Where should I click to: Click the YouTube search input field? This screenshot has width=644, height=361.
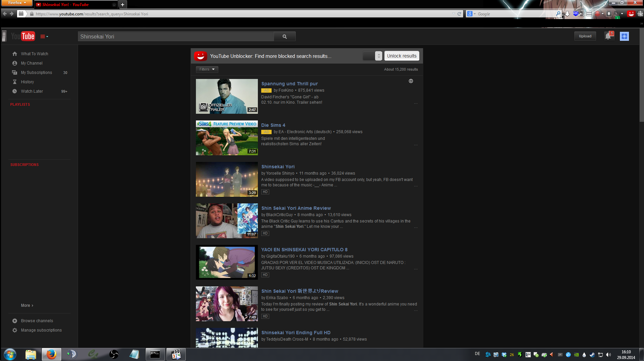pyautogui.click(x=176, y=36)
